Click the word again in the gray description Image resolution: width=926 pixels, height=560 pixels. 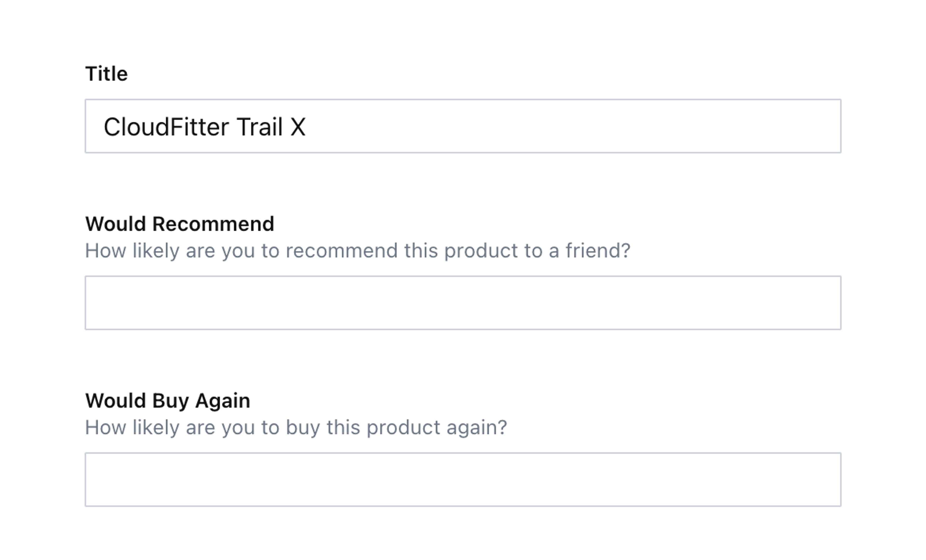pos(476,427)
